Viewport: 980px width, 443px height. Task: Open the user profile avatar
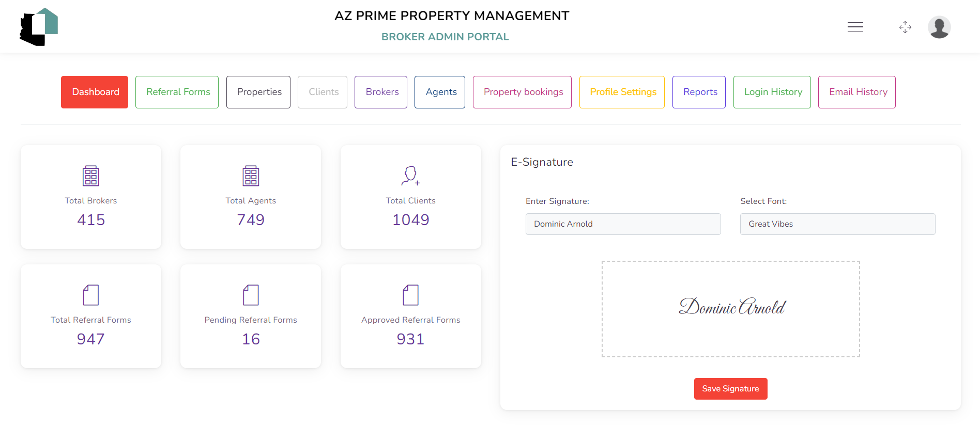[x=939, y=27]
